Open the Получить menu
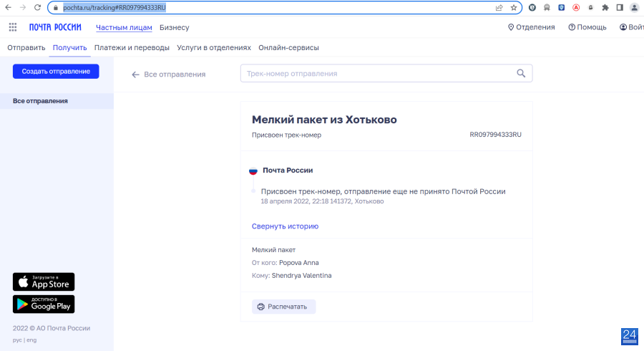Screen dimensions: 644x351 (70, 48)
